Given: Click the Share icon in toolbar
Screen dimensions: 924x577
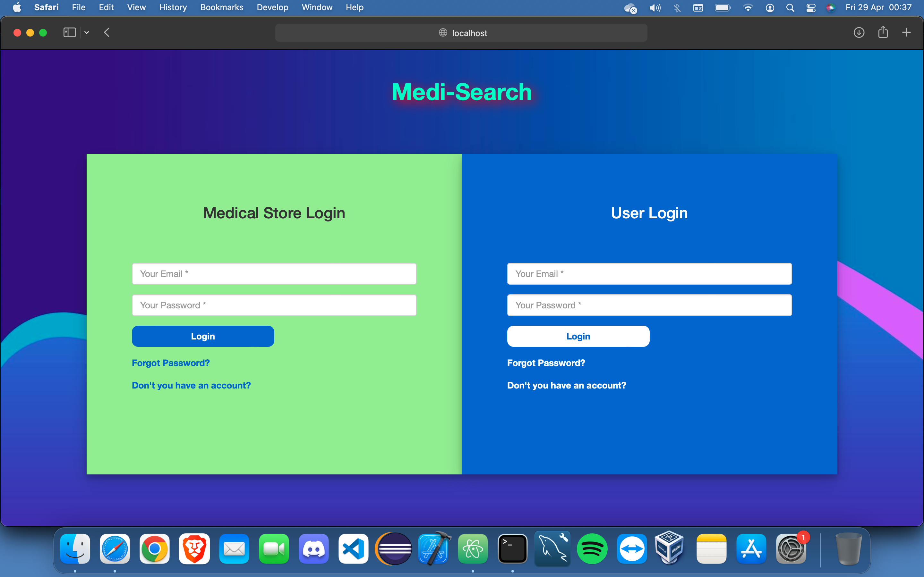Looking at the screenshot, I should coord(883,32).
